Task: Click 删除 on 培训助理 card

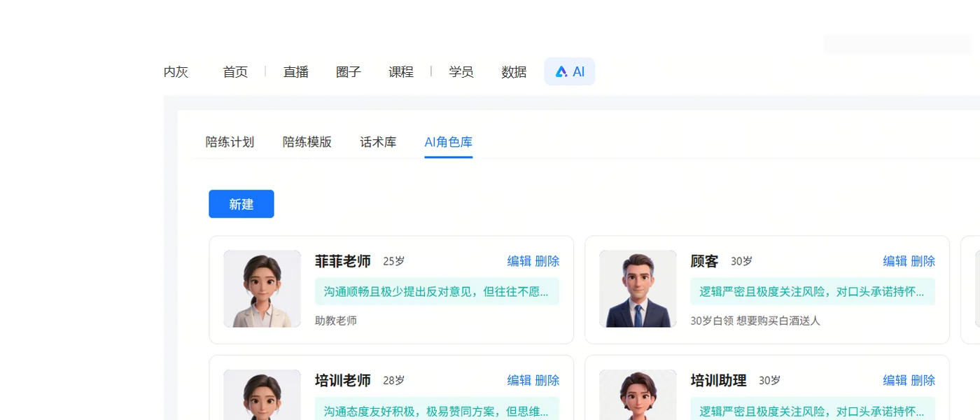Action: [923, 380]
